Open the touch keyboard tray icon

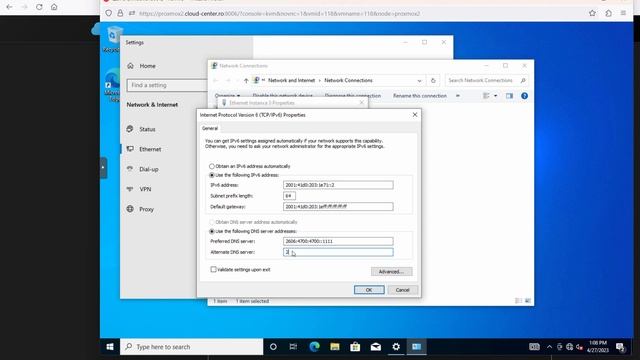(x=534, y=347)
